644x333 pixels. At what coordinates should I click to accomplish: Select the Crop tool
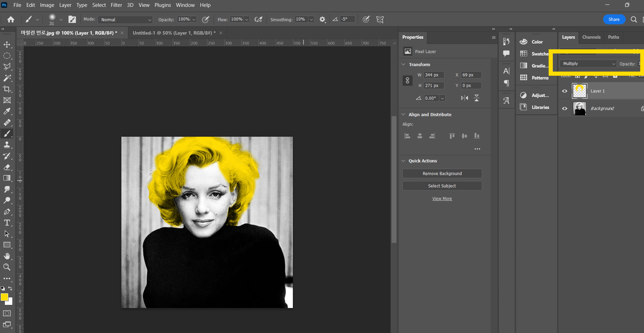(x=7, y=89)
